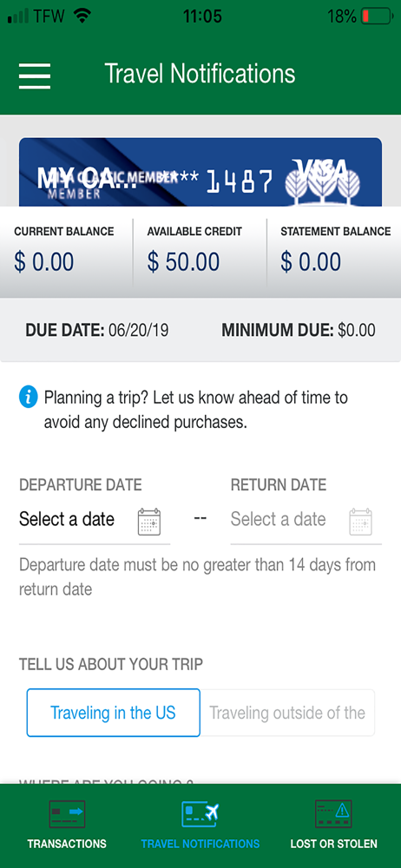The height and width of the screenshot is (868, 401).
Task: Select the TRAVEL NOTIFICATIONS tab label
Action: pos(200,845)
